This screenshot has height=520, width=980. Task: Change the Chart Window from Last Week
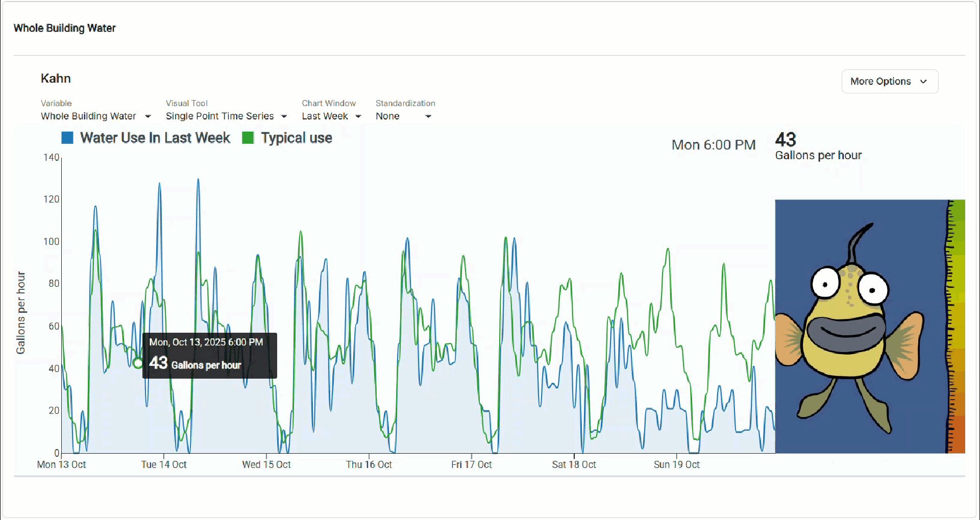pos(331,116)
